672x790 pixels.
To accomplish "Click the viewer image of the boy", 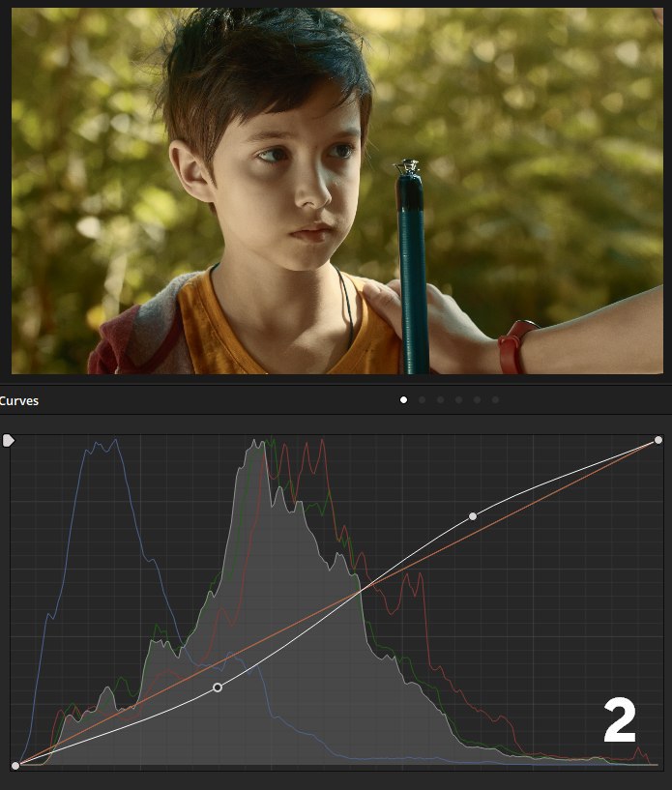I will click(x=337, y=190).
